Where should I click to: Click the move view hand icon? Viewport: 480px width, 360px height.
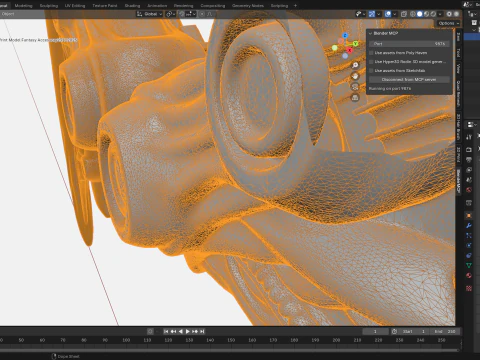click(x=355, y=76)
